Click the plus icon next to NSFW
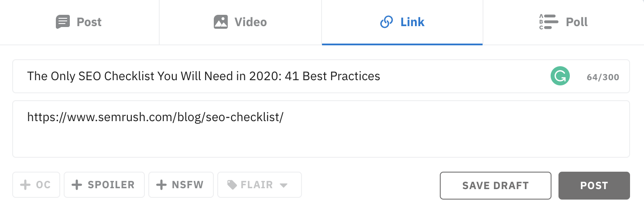Screen dimensions: 644x217 tap(161, 185)
